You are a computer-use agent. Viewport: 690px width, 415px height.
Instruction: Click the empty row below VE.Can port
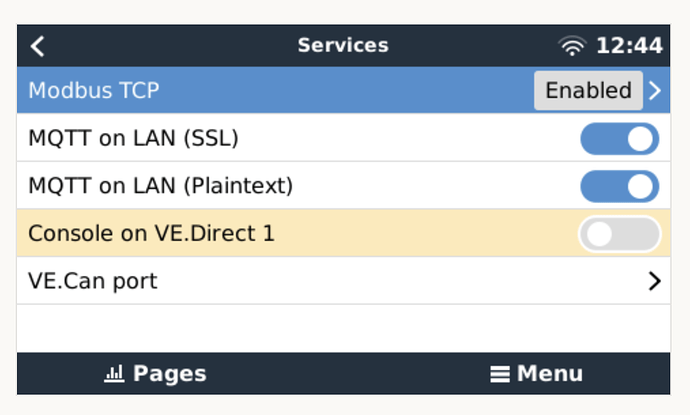click(x=343, y=328)
